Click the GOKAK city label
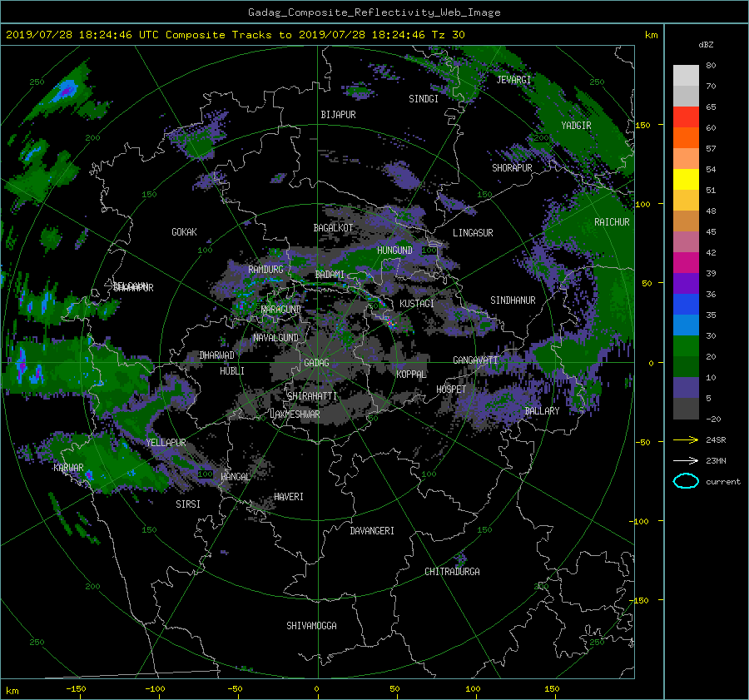Viewport: 749px width, 700px height. click(185, 232)
